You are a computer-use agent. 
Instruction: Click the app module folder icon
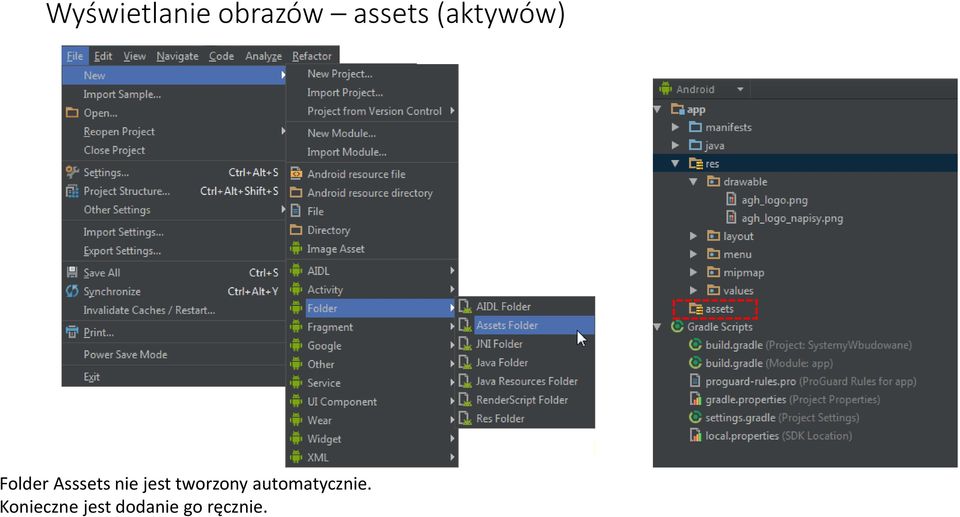[x=677, y=109]
